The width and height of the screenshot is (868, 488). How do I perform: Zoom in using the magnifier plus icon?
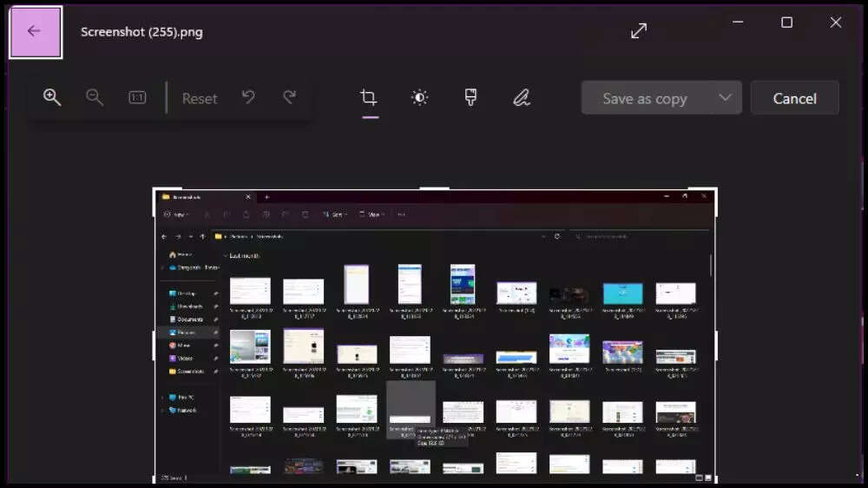(x=52, y=98)
